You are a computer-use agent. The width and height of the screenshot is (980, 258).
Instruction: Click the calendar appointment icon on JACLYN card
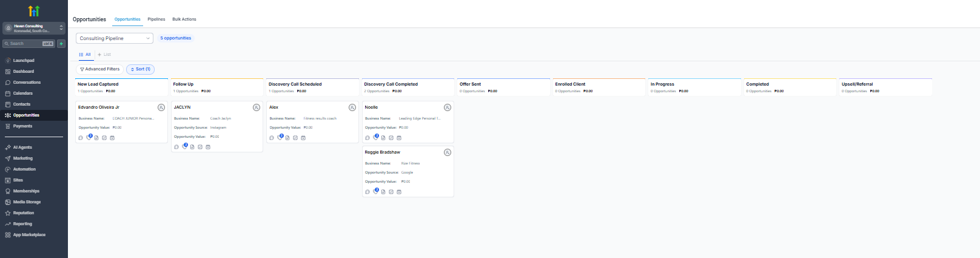(x=208, y=147)
